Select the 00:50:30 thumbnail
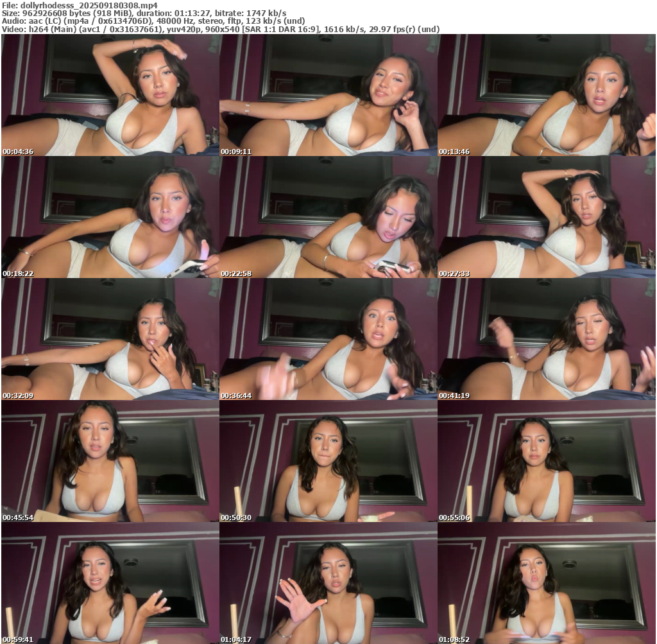The image size is (657, 644). click(x=328, y=461)
